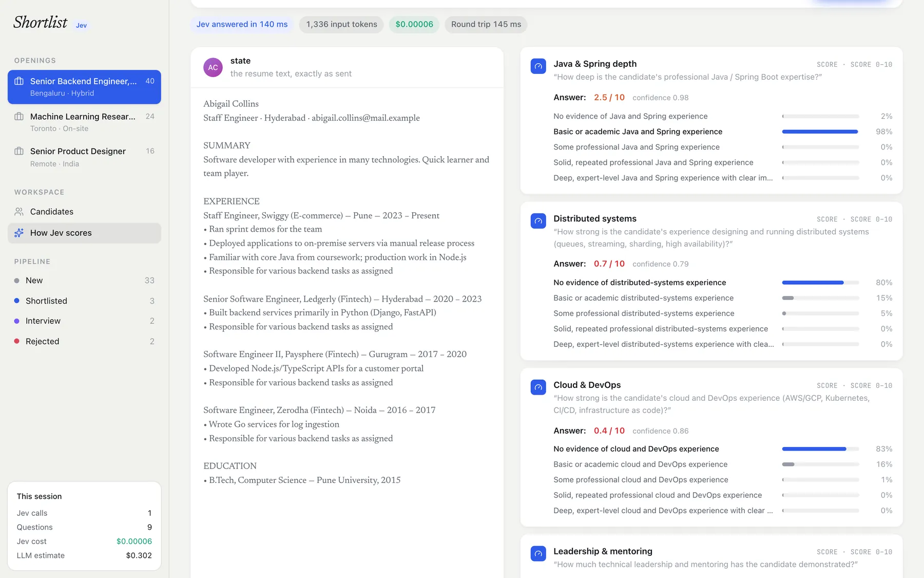Click the Jev calls row in This session
The width and height of the screenshot is (924, 578).
click(84, 513)
